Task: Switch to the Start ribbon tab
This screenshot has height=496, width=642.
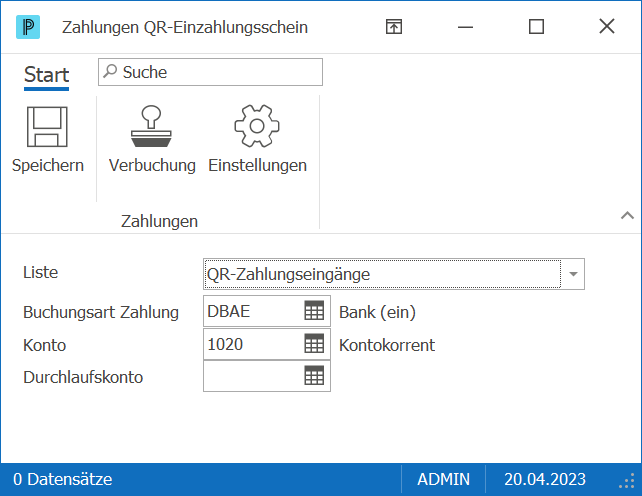Action: point(46,75)
